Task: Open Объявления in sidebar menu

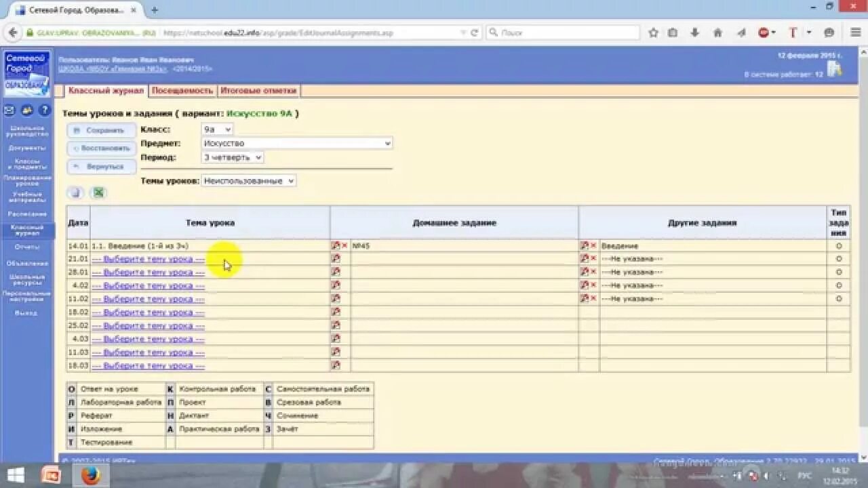Action: click(27, 263)
